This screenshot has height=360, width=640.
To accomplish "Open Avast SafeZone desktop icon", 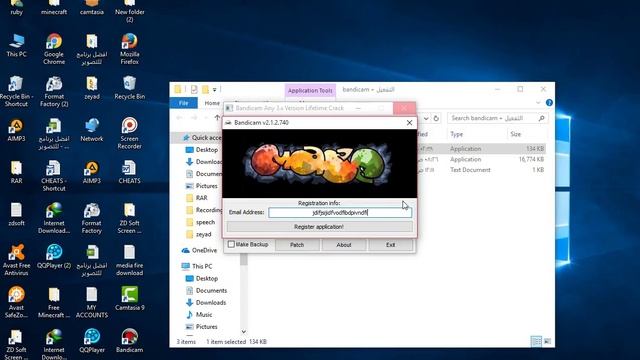I will click(16, 302).
